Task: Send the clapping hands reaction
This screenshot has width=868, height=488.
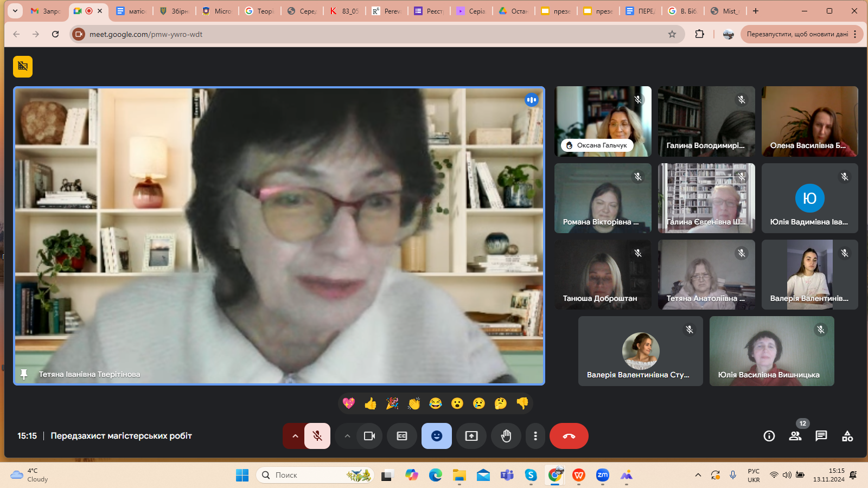Action: point(414,403)
